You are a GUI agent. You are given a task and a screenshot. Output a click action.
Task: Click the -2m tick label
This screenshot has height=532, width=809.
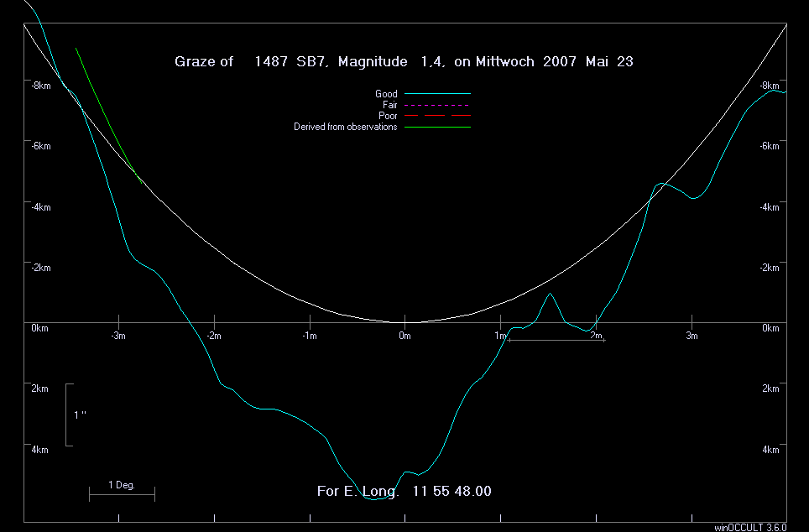pyautogui.click(x=215, y=336)
